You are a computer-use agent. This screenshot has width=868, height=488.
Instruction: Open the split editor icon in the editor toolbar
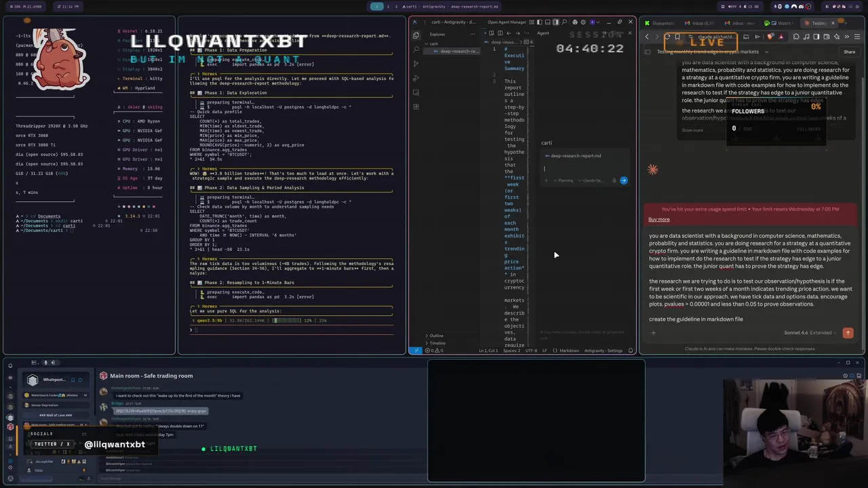click(x=500, y=33)
